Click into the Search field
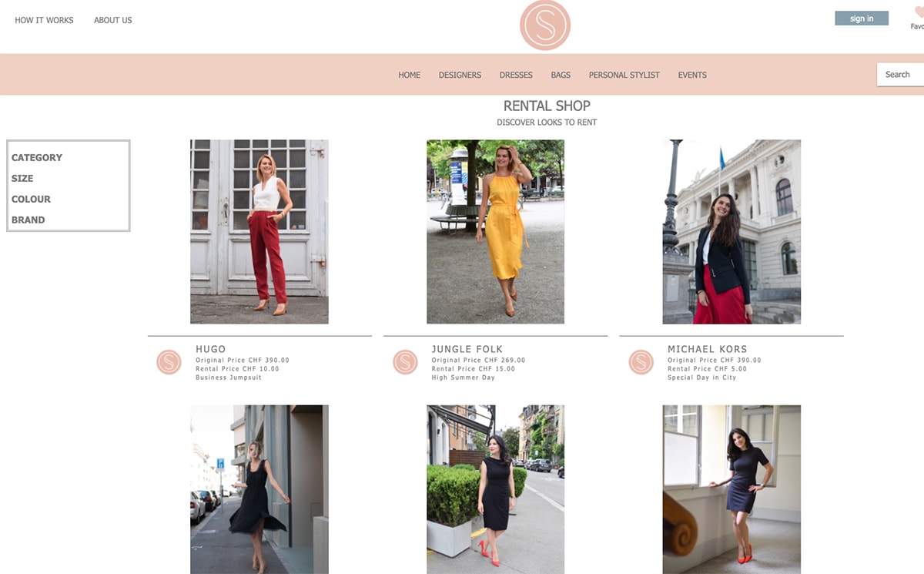 [901, 75]
